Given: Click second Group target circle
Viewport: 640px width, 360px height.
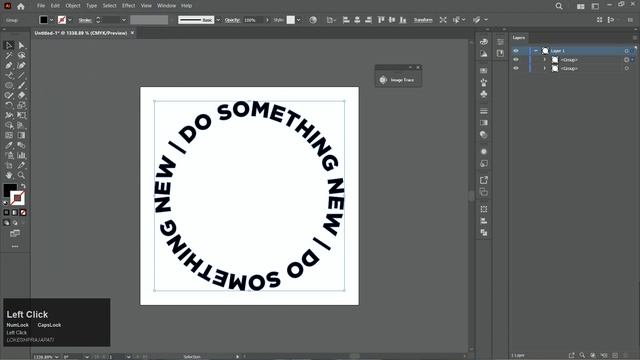Looking at the screenshot, I should click(627, 69).
